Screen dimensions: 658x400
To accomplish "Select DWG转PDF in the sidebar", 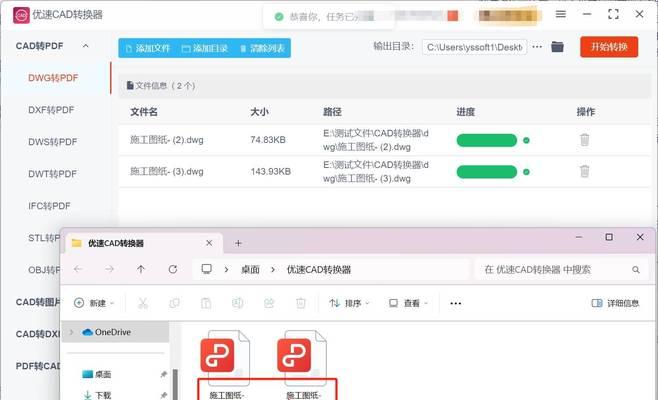I will point(53,78).
